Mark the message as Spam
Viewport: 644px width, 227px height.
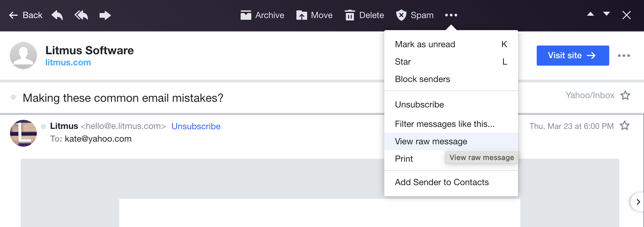[414, 15]
